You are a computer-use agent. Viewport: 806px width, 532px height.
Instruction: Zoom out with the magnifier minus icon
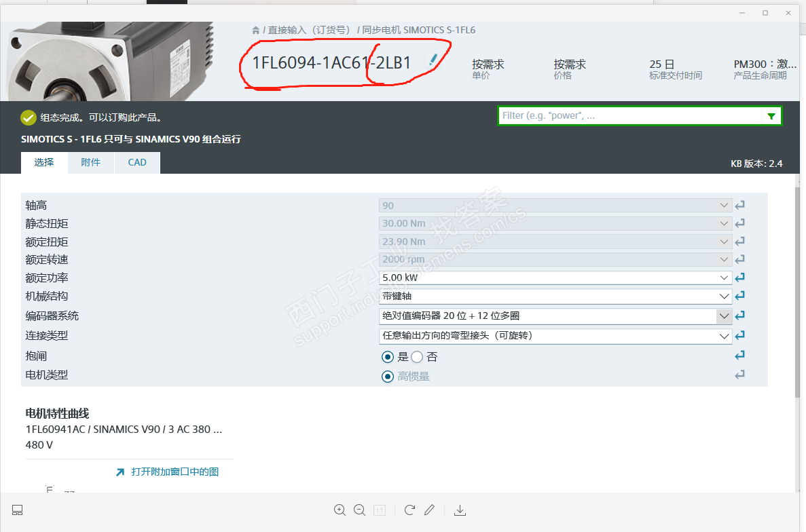click(360, 510)
